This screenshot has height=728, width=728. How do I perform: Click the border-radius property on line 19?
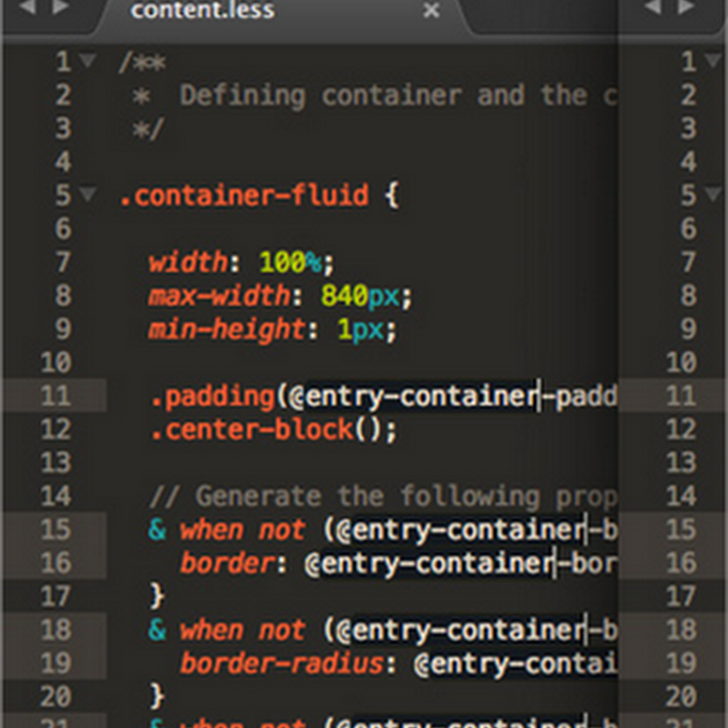[282, 663]
